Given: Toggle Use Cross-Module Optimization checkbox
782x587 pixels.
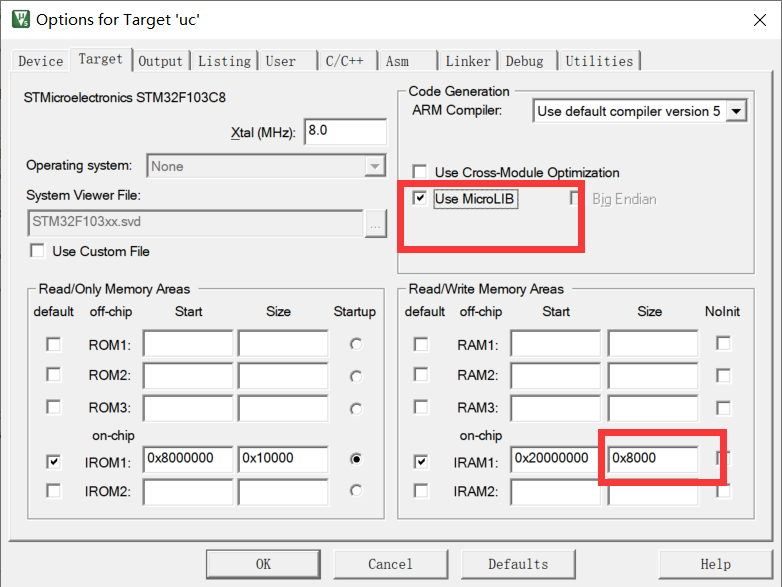Looking at the screenshot, I should tap(420, 172).
